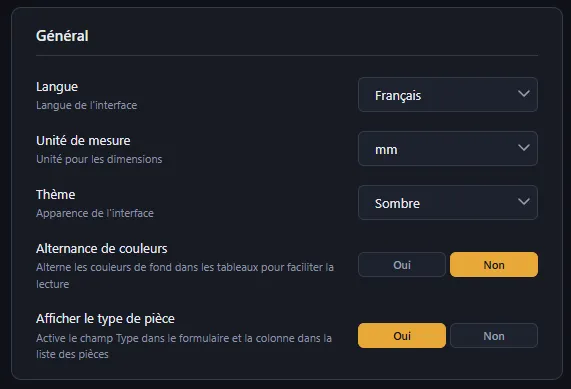Click the Général section heading
This screenshot has height=389, width=571.
point(62,36)
